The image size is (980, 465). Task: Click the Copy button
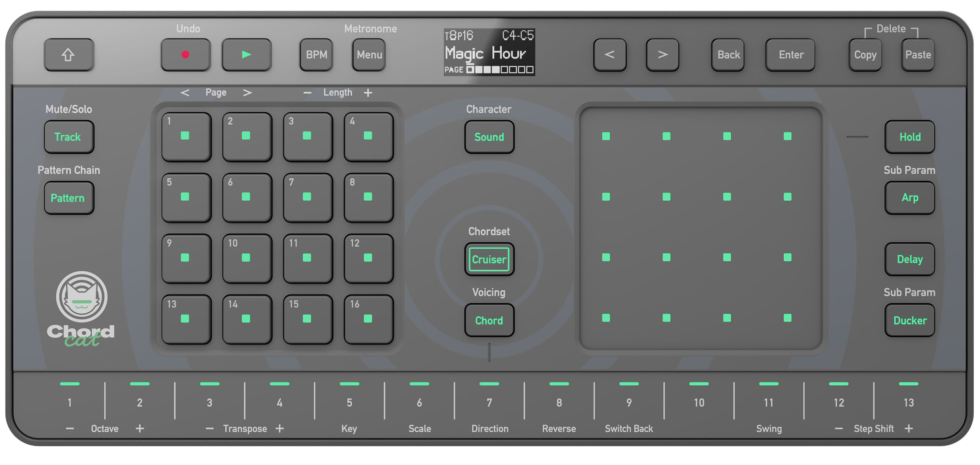pos(865,54)
